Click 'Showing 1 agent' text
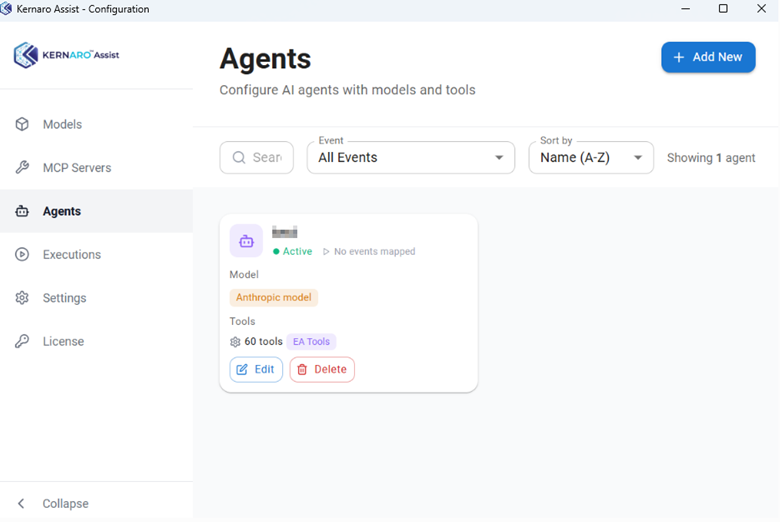Viewport: 780px width, 522px height. 711,158
